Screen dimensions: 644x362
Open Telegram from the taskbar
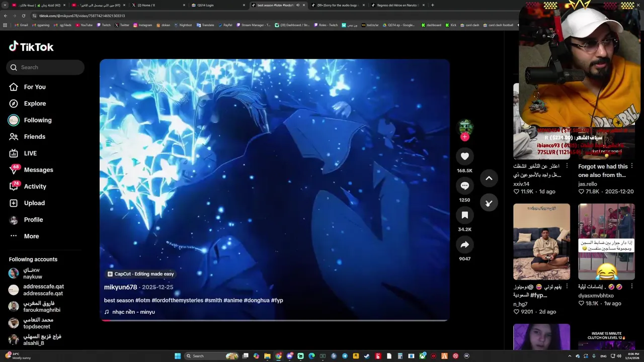[345, 356]
